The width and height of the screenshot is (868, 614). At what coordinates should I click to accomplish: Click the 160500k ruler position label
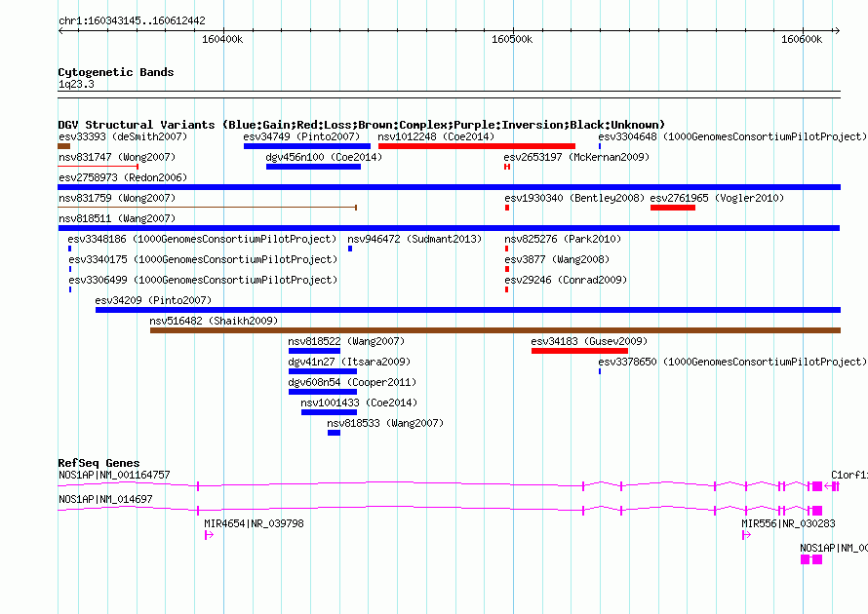[512, 39]
